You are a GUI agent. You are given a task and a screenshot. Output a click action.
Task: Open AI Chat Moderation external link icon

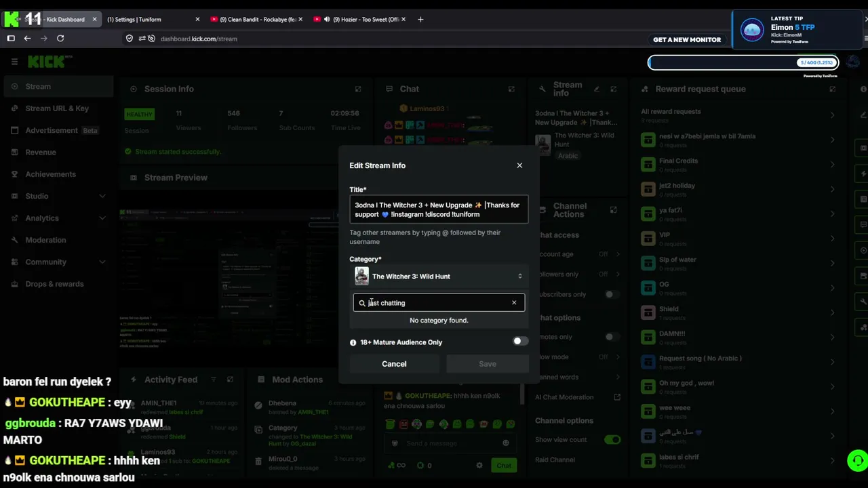(x=617, y=397)
